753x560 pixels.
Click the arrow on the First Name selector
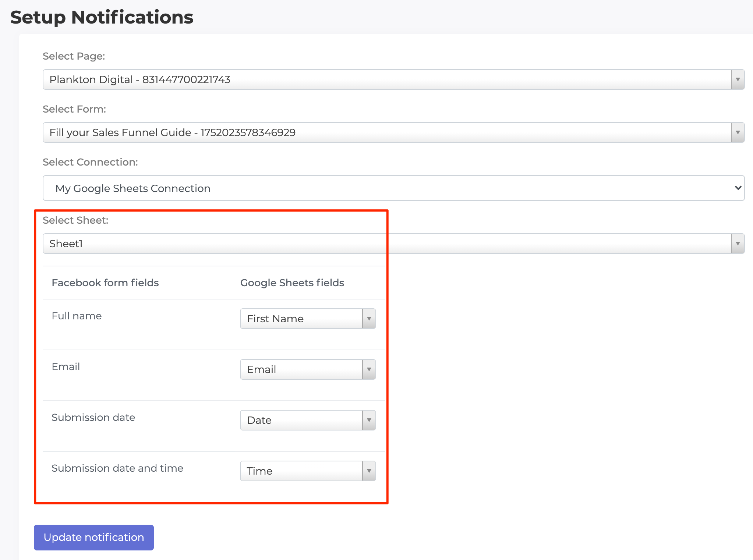click(x=368, y=319)
